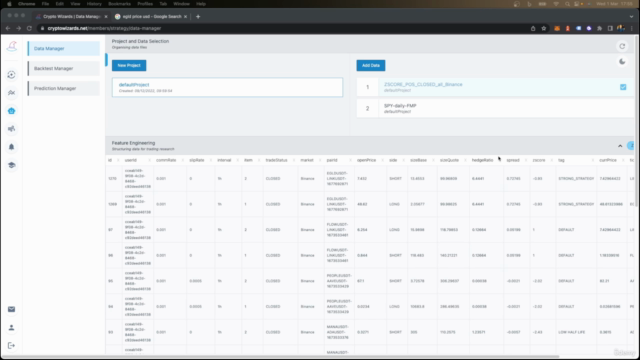Toggle dark mode with the moon icon

(622, 62)
